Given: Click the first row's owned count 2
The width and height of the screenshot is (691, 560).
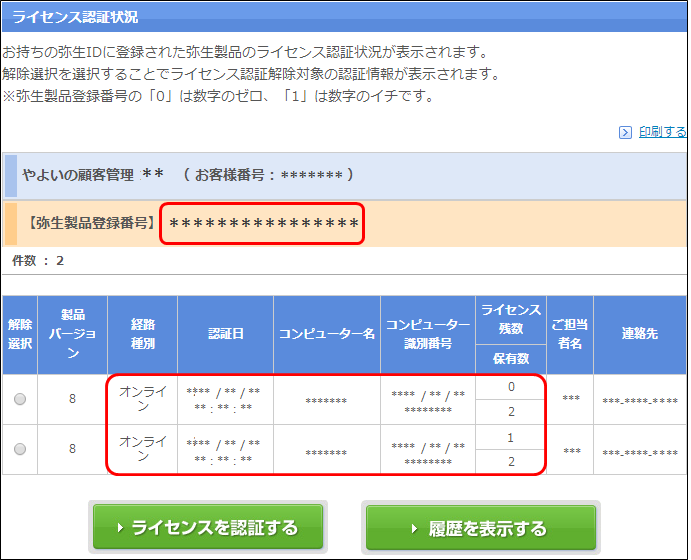Looking at the screenshot, I should 511,412.
